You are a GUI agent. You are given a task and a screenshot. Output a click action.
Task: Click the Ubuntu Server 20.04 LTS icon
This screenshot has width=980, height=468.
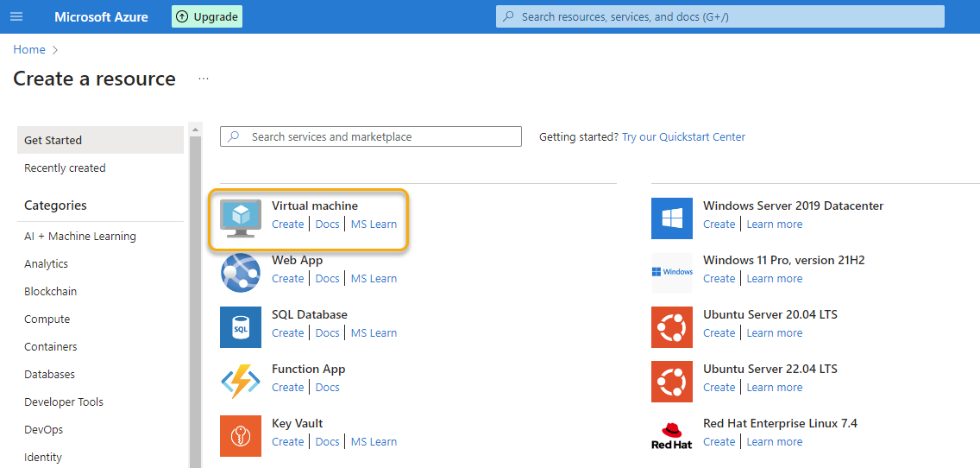tap(672, 327)
